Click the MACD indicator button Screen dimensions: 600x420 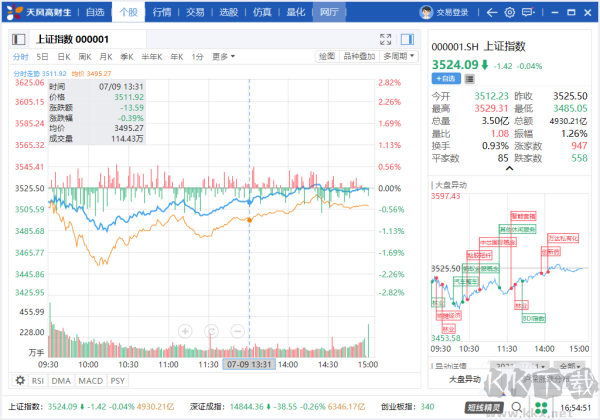point(91,381)
